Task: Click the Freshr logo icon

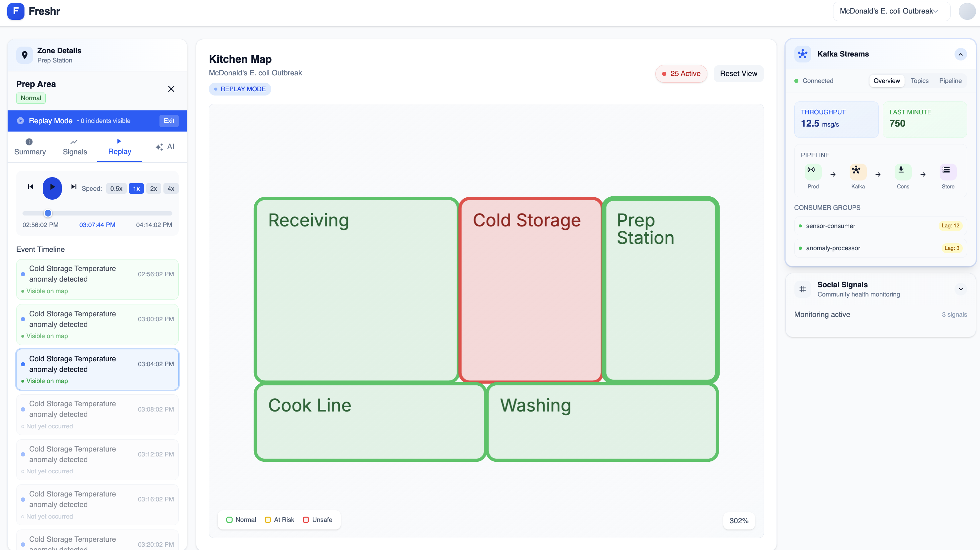Action: (x=16, y=11)
